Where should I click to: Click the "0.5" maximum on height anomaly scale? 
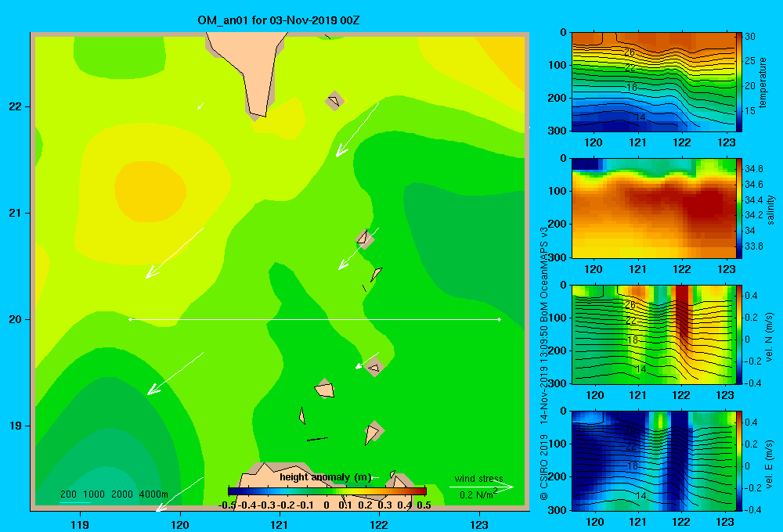click(x=424, y=505)
